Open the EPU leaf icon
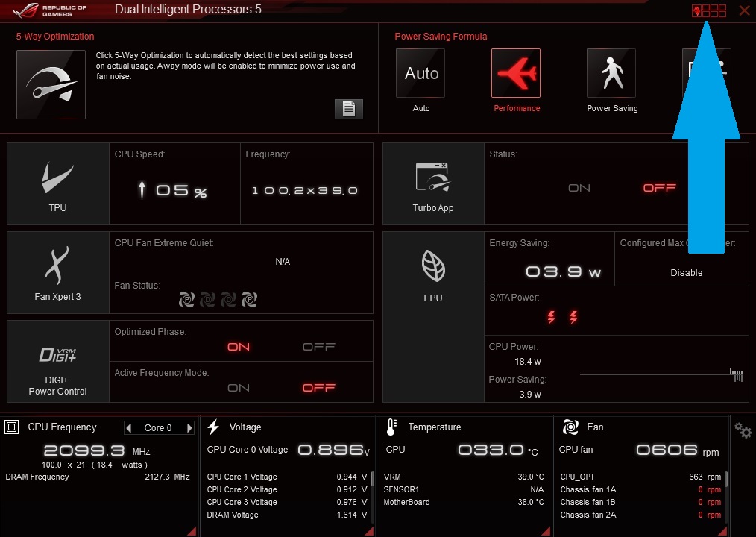Screen dimensions: 756x537 click(433, 266)
